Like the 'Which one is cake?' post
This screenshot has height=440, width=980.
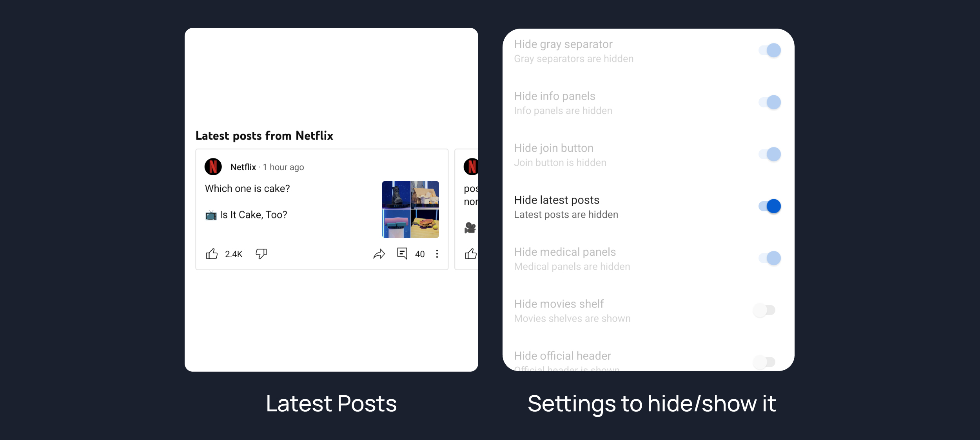(x=212, y=254)
